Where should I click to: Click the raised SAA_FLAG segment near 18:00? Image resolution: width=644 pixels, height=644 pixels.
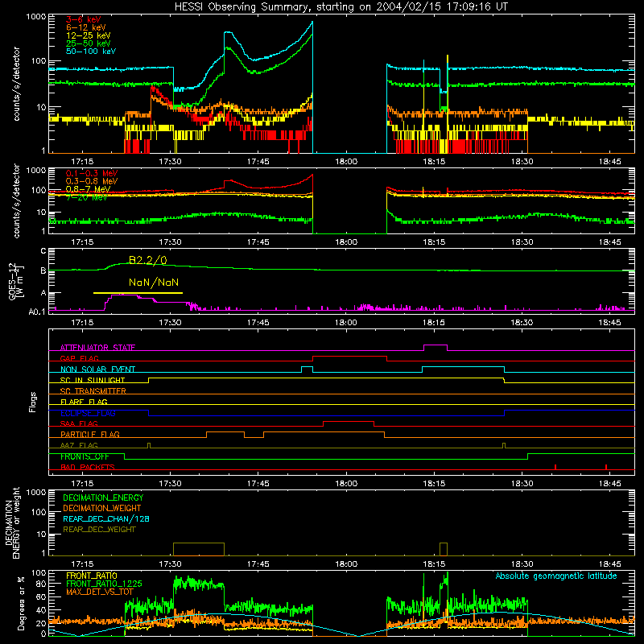(349, 422)
